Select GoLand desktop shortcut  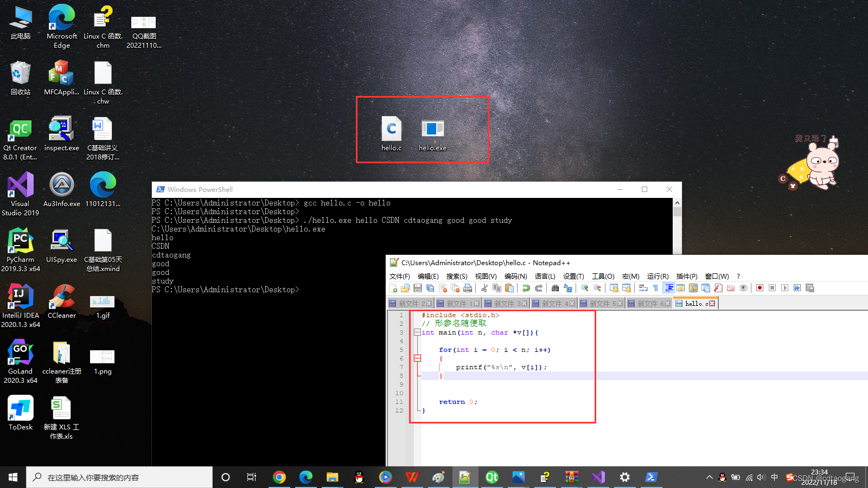21,362
